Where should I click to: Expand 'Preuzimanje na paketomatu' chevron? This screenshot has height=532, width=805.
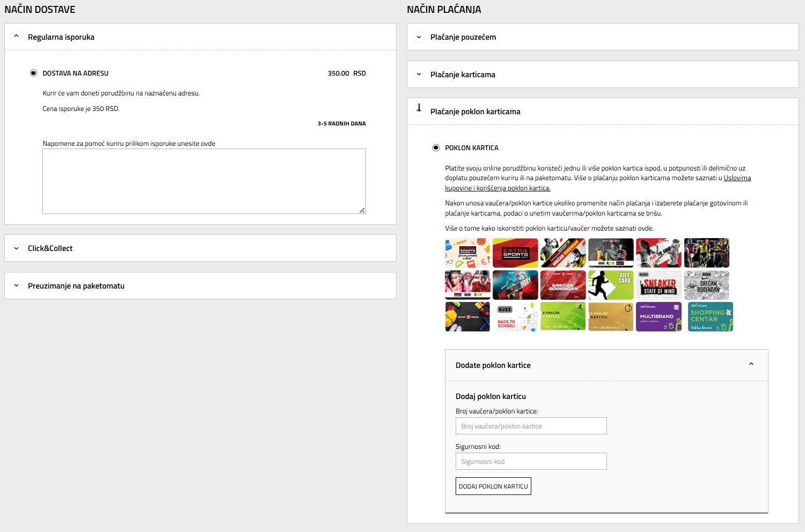tap(16, 286)
